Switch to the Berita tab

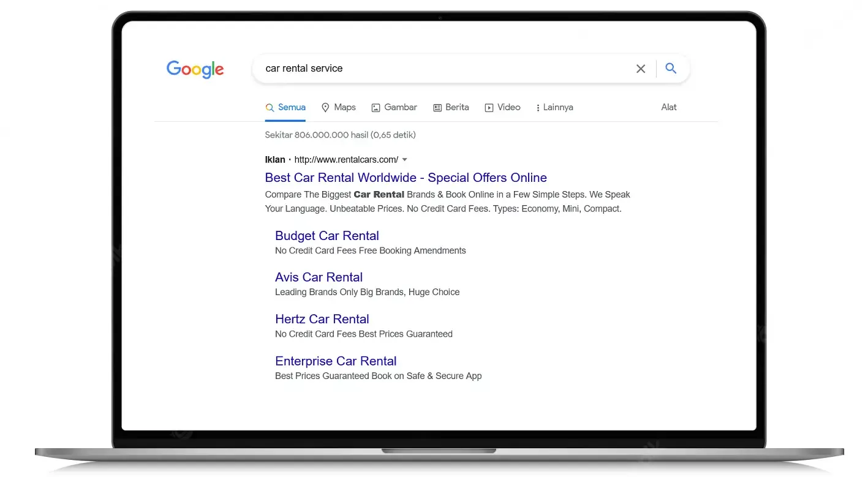point(451,107)
